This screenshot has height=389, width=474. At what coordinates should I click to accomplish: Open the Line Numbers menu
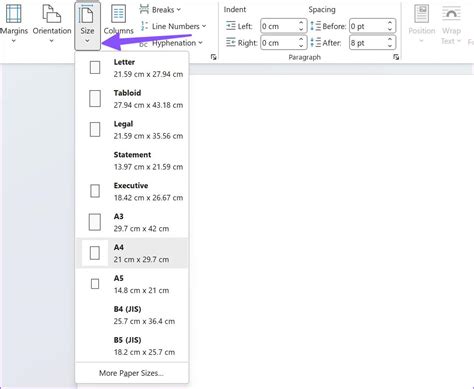coord(173,26)
